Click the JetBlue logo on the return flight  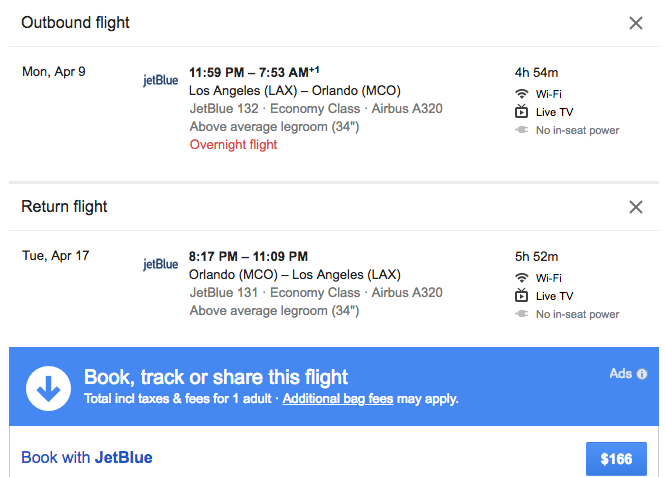(160, 265)
